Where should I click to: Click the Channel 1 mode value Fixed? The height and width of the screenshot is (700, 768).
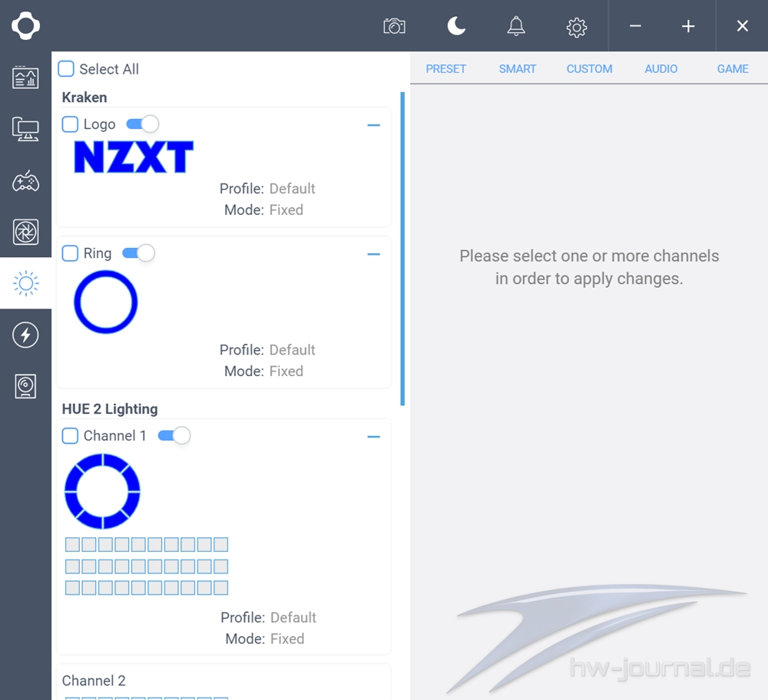(287, 639)
